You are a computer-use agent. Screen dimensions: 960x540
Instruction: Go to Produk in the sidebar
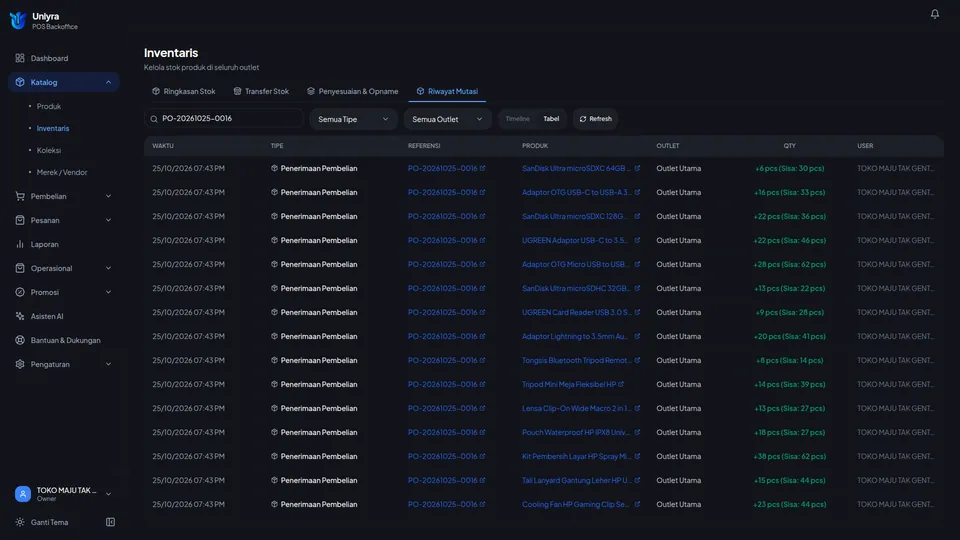[48, 106]
